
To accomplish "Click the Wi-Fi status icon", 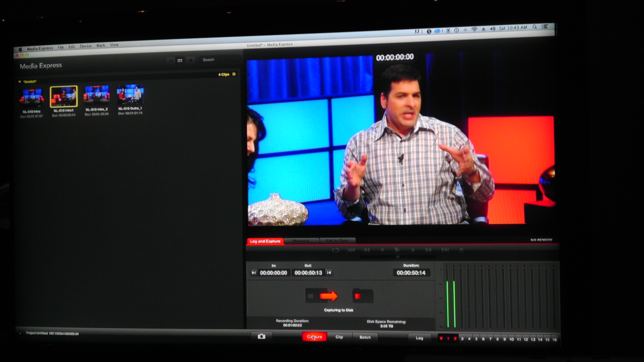I will pyautogui.click(x=474, y=29).
